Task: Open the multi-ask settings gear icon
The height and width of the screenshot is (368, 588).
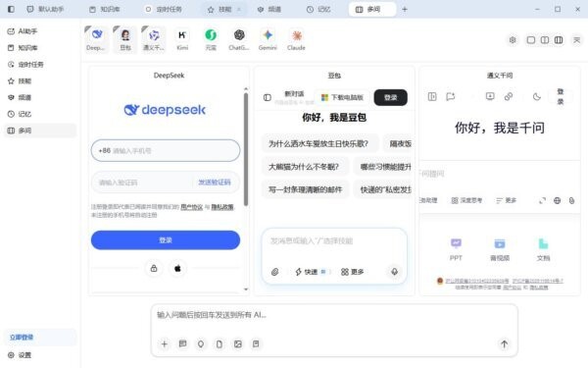Action: [x=513, y=40]
